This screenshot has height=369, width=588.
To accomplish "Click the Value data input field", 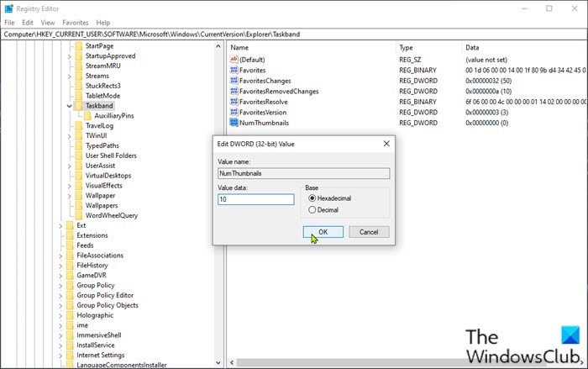I will [255, 199].
